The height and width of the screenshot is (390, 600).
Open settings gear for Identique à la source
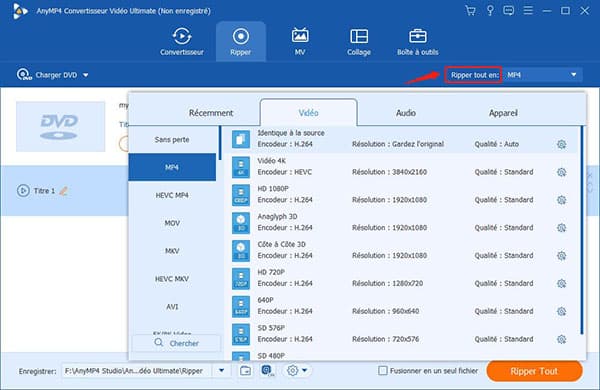561,144
